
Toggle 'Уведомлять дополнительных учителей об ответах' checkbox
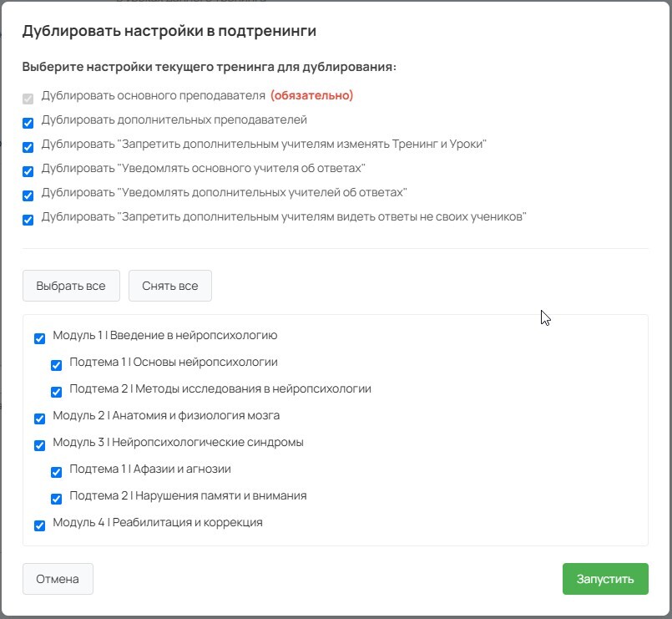28,195
